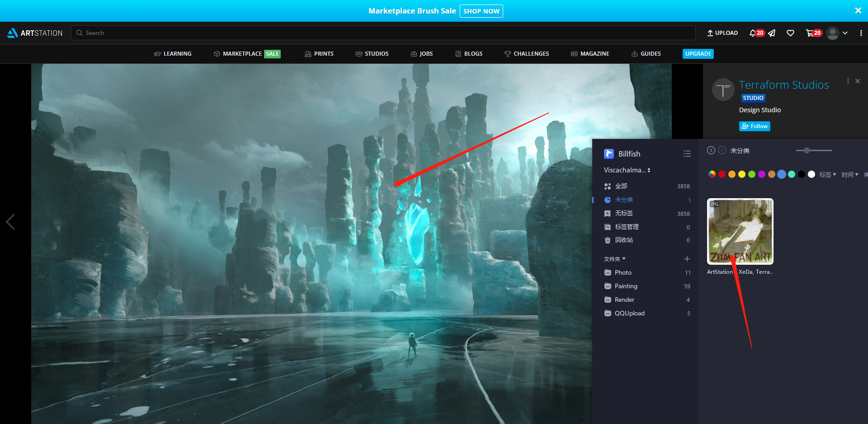Image resolution: width=868 pixels, height=424 pixels.
Task: Focus the ArtStation search field
Action: click(383, 33)
